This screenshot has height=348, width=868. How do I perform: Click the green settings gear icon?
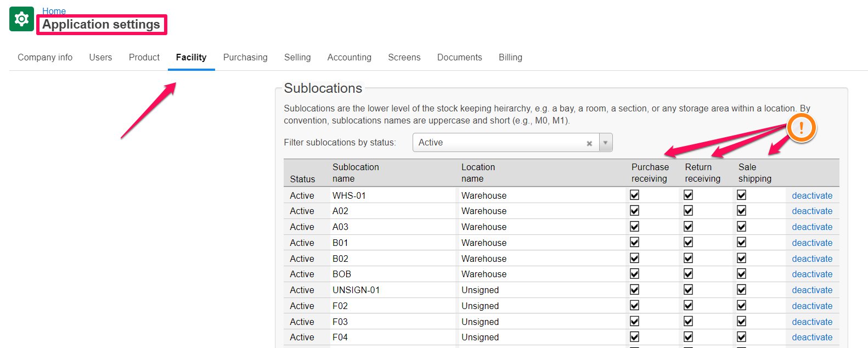coord(21,19)
